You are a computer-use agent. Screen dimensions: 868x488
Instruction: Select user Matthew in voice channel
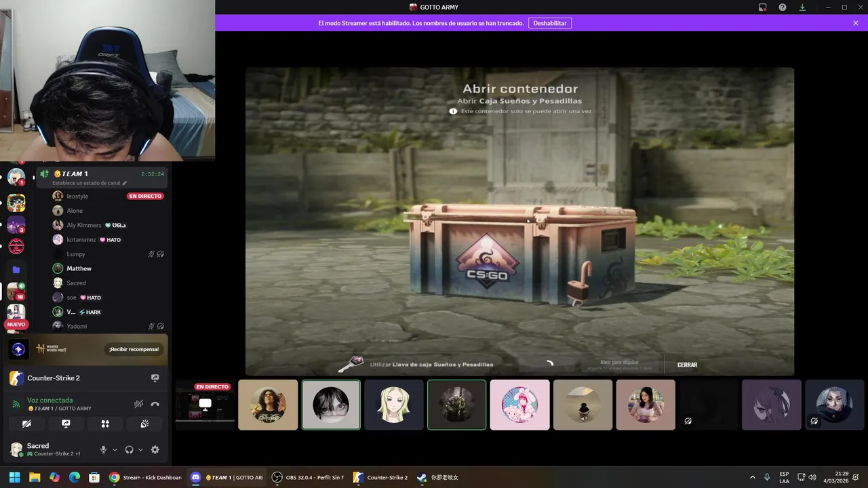[79, 268]
